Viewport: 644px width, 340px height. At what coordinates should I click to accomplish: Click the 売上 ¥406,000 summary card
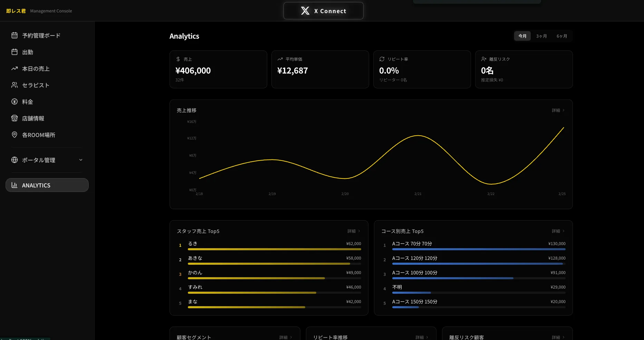click(218, 69)
